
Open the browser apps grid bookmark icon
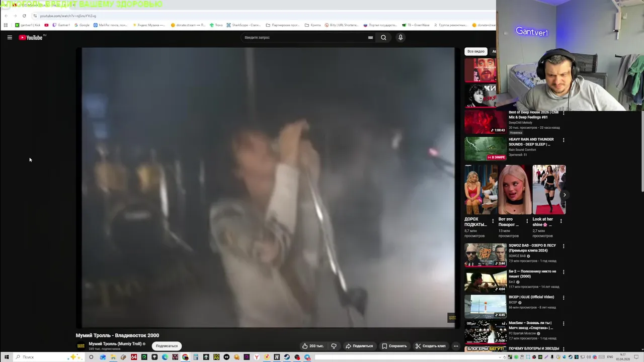(x=6, y=25)
